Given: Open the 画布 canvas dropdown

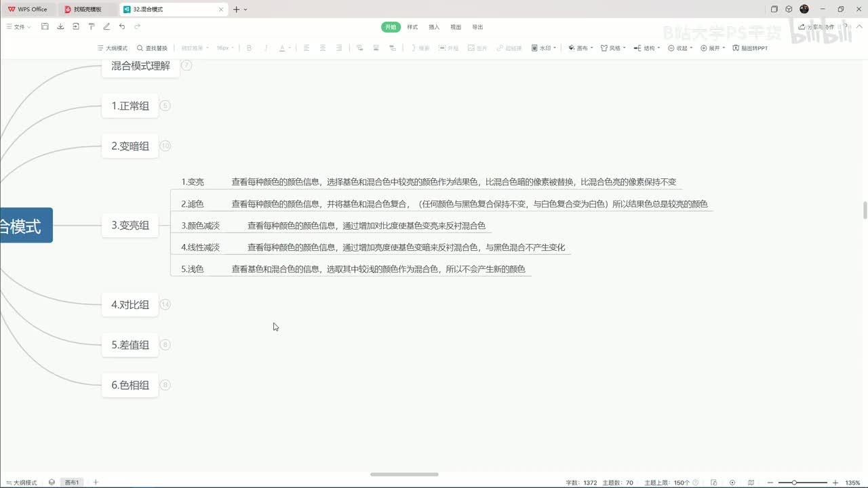Looking at the screenshot, I should click(580, 48).
